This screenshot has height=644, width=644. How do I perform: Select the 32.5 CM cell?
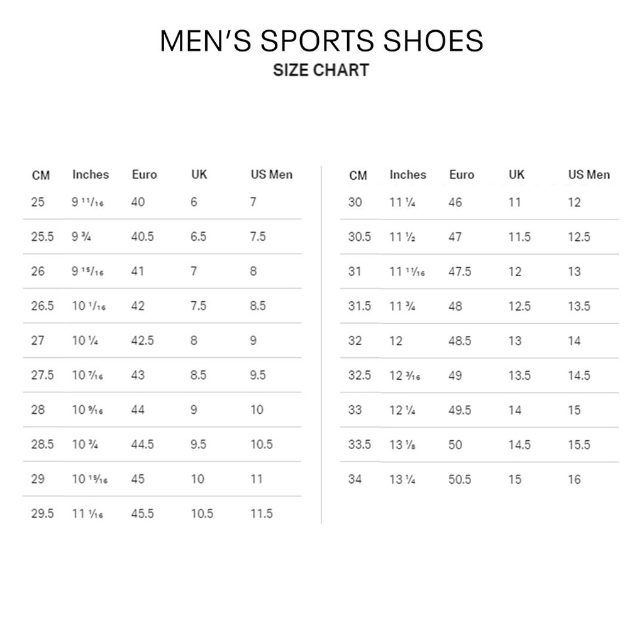[360, 375]
